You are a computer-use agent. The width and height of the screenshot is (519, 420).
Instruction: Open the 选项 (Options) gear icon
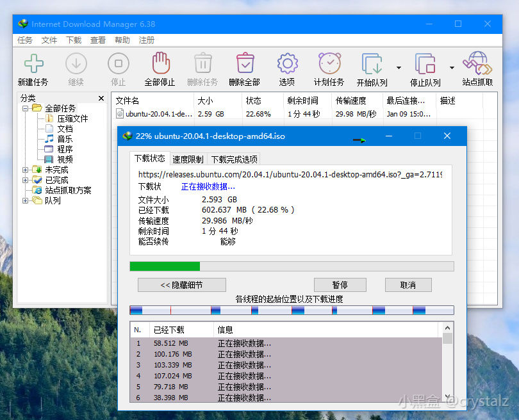pos(286,63)
